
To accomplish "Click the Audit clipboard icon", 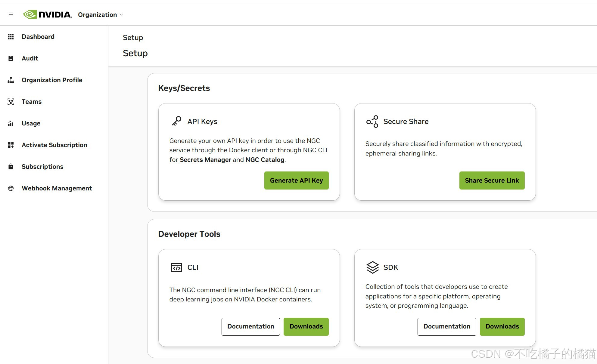I will pos(11,58).
